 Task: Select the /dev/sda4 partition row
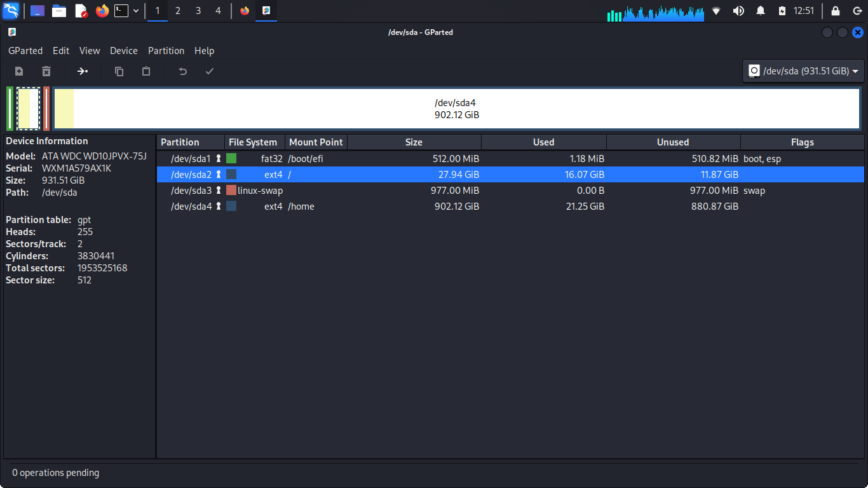tap(510, 206)
